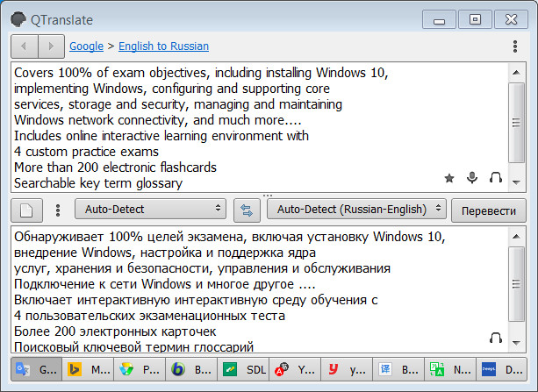Click the text '4 пользовательских экзаменационных теста'
This screenshot has height=392, width=538.
point(149,316)
